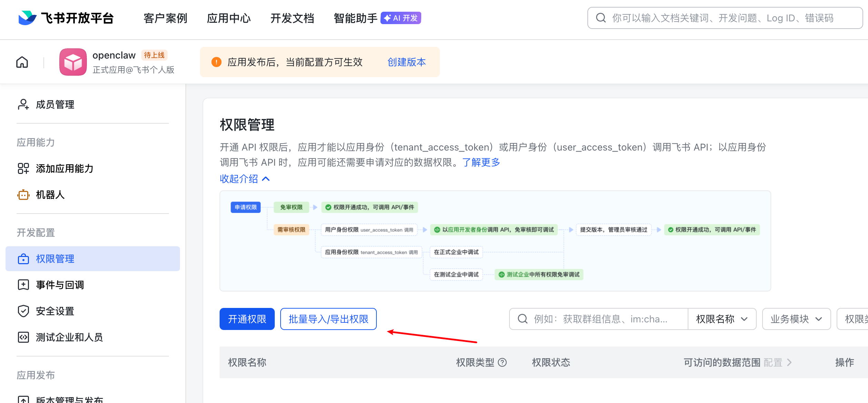This screenshot has height=403, width=868.
Task: Click the 测试企业和人员 code icon
Action: coord(23,337)
